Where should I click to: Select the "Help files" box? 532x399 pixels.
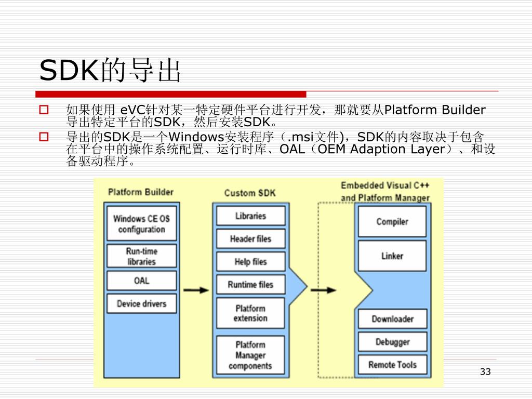(251, 262)
